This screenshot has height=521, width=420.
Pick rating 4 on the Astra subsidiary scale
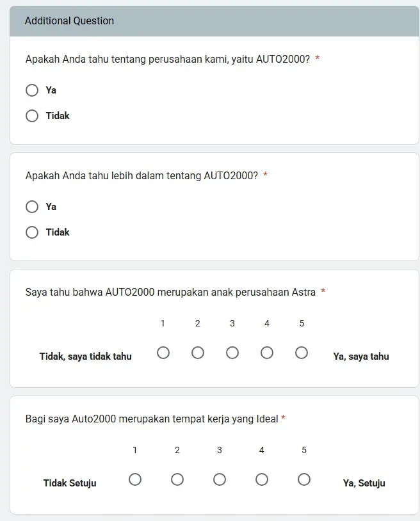(267, 353)
